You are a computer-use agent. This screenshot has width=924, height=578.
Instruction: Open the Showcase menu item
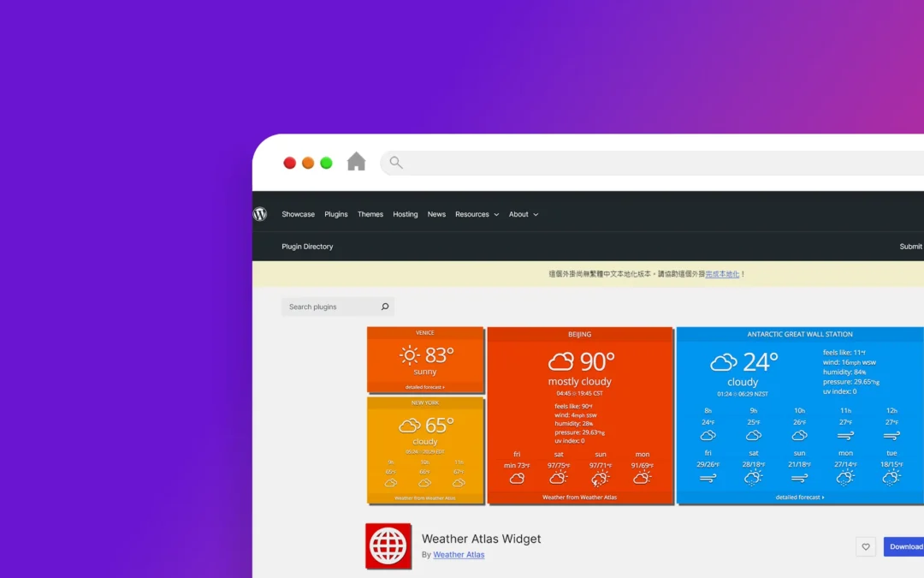[x=299, y=214]
